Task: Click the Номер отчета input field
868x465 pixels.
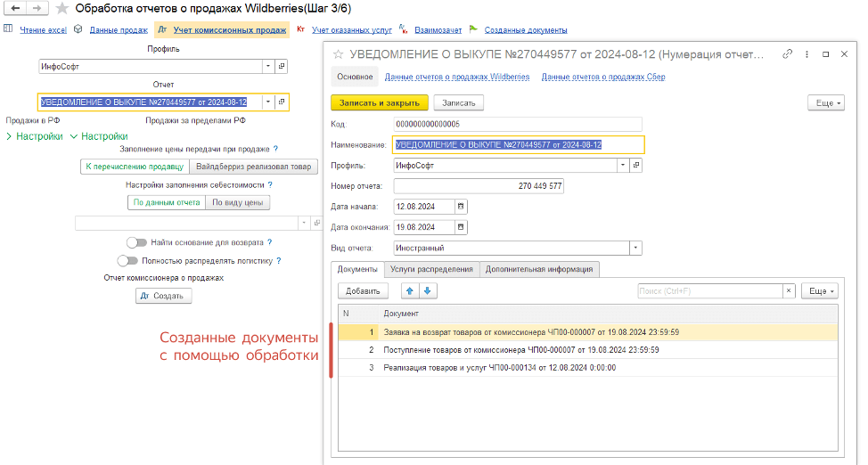Action: click(479, 186)
